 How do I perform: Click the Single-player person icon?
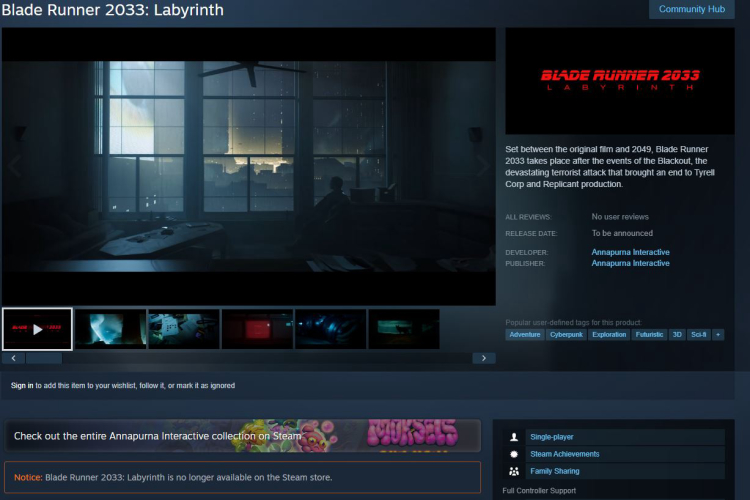[514, 437]
